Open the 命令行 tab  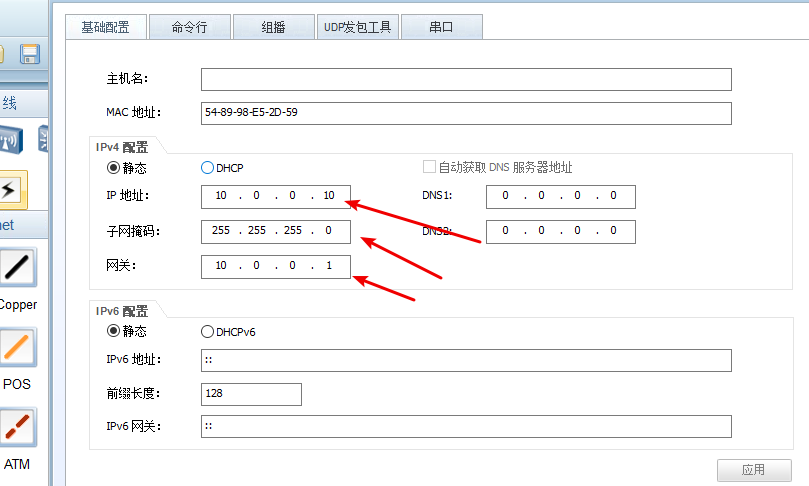[x=189, y=27]
